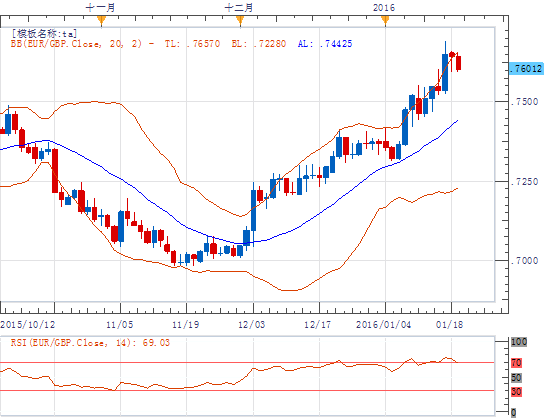Click the RSI 70 level label
The width and height of the screenshot is (554, 418).
[516, 363]
